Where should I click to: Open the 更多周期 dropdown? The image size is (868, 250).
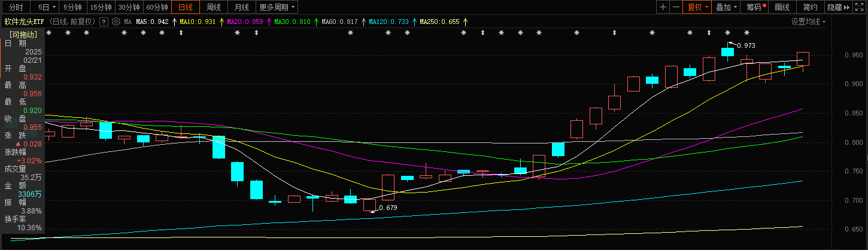[277, 7]
